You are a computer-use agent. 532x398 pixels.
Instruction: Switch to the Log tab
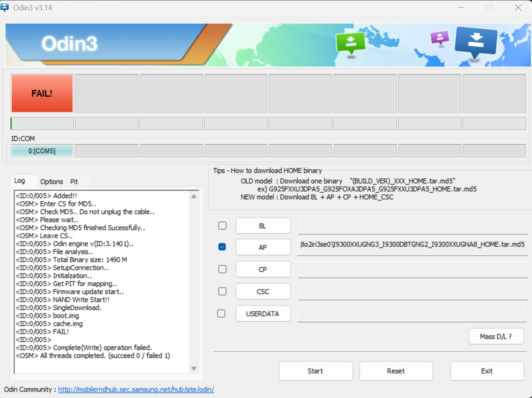(x=20, y=181)
